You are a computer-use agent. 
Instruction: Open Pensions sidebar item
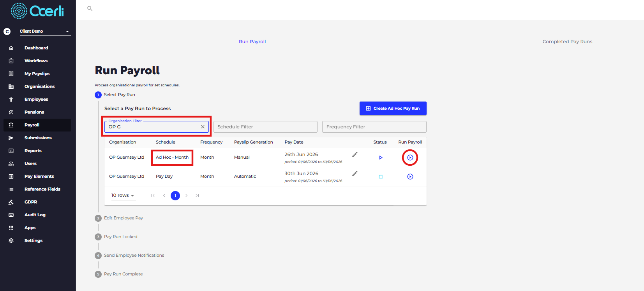[34, 112]
